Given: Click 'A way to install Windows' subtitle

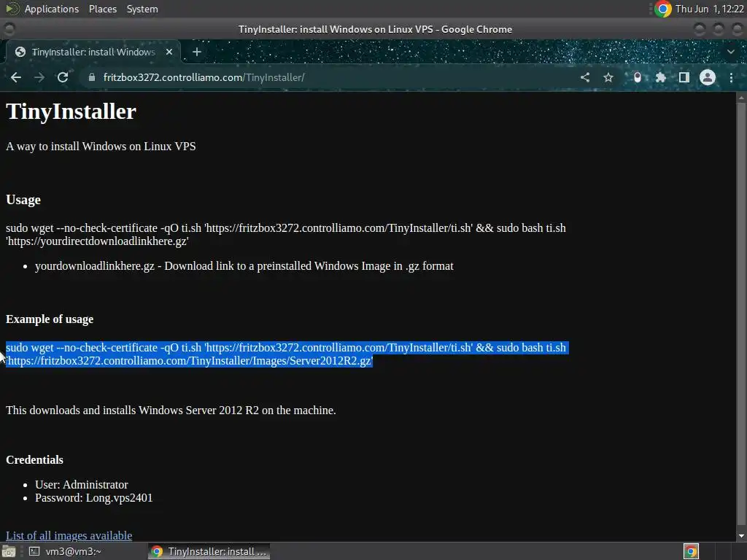Looking at the screenshot, I should click(101, 146).
